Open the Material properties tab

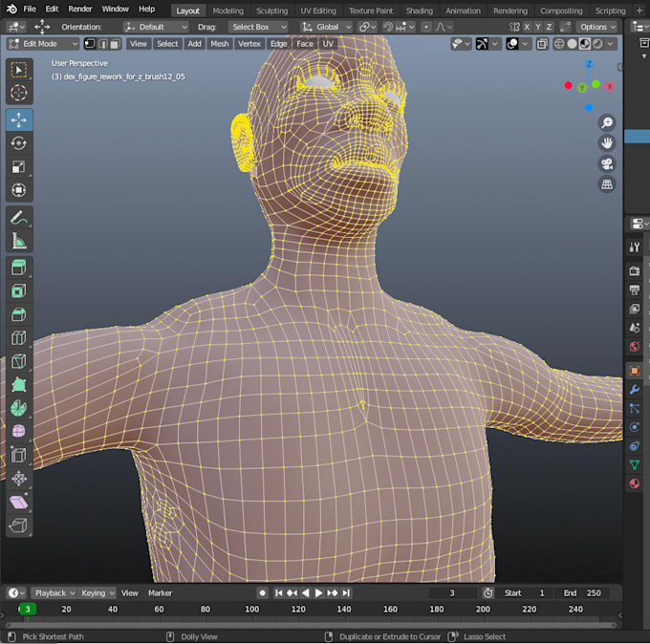point(635,483)
